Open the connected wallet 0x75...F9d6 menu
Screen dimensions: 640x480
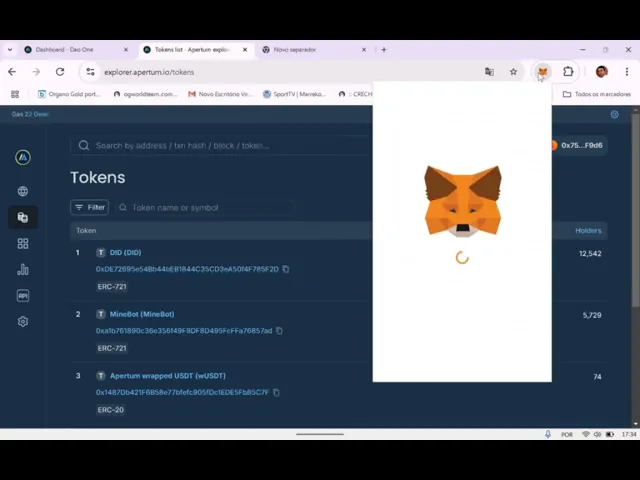pos(578,145)
